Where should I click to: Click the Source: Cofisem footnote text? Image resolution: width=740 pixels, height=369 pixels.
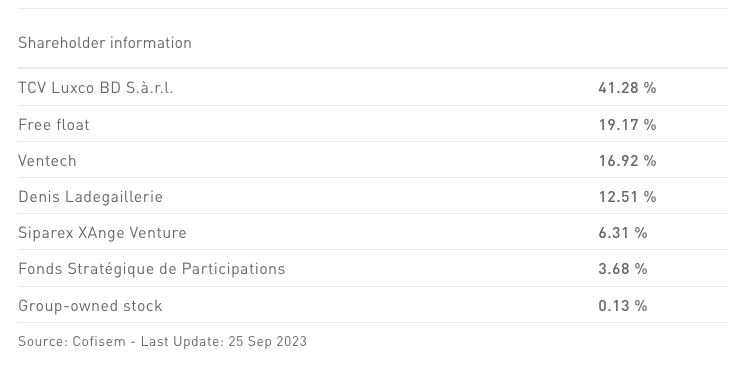[x=72, y=341]
